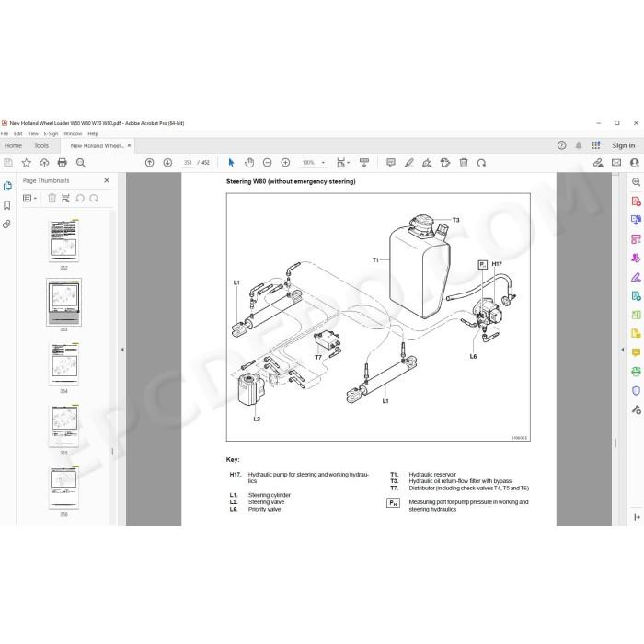The image size is (644, 644).
Task: Select the Hand pan tool
Action: (249, 163)
